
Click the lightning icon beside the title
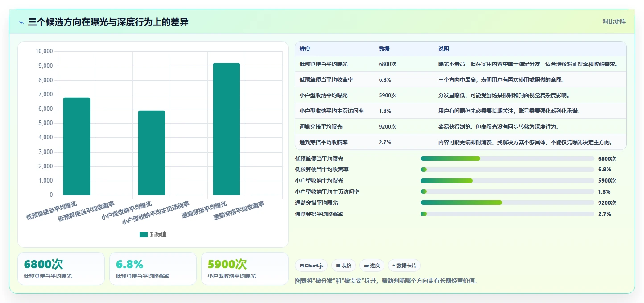pyautogui.click(x=21, y=22)
